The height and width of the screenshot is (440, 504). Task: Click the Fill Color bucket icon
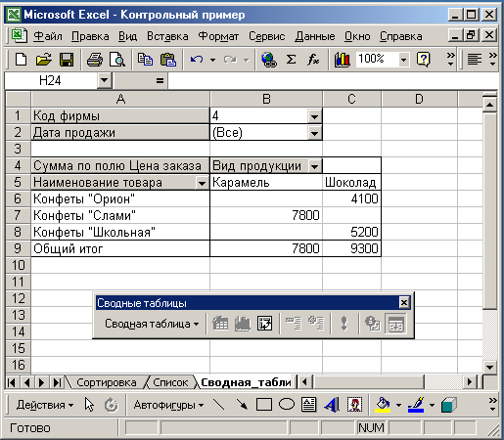click(383, 405)
